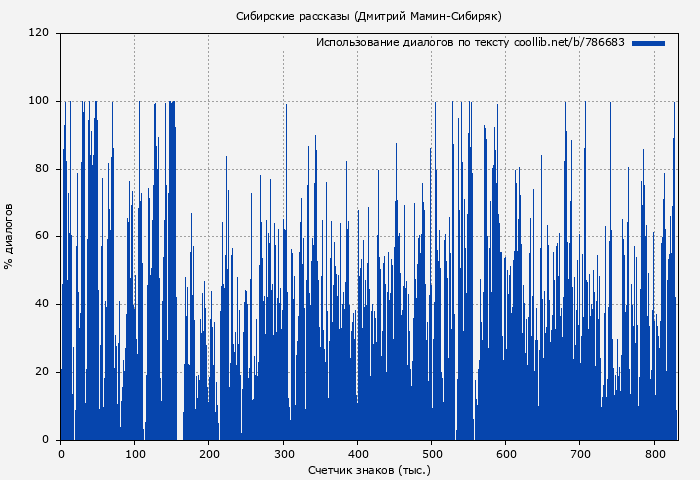This screenshot has height=480, width=700.
Task: Click the 60 tick on y-axis
Action: point(42,237)
